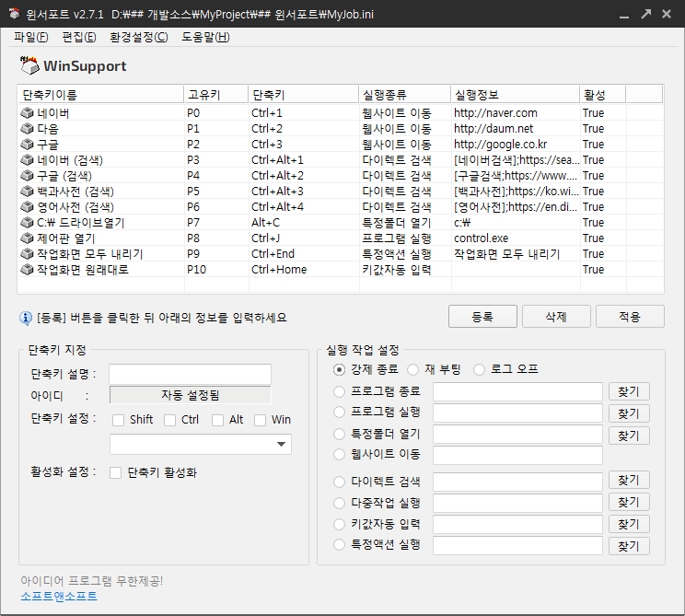Click 찾기 next to 다이렉트 검색

pyautogui.click(x=629, y=480)
